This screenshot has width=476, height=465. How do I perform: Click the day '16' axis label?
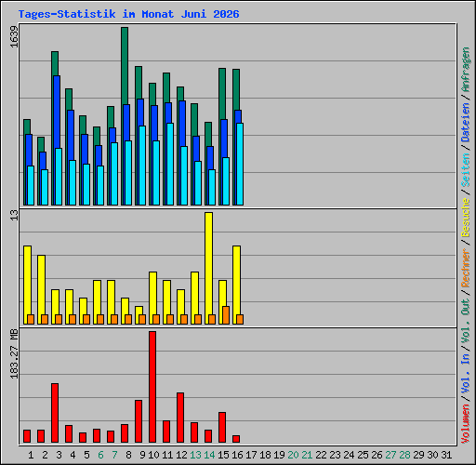click(237, 455)
